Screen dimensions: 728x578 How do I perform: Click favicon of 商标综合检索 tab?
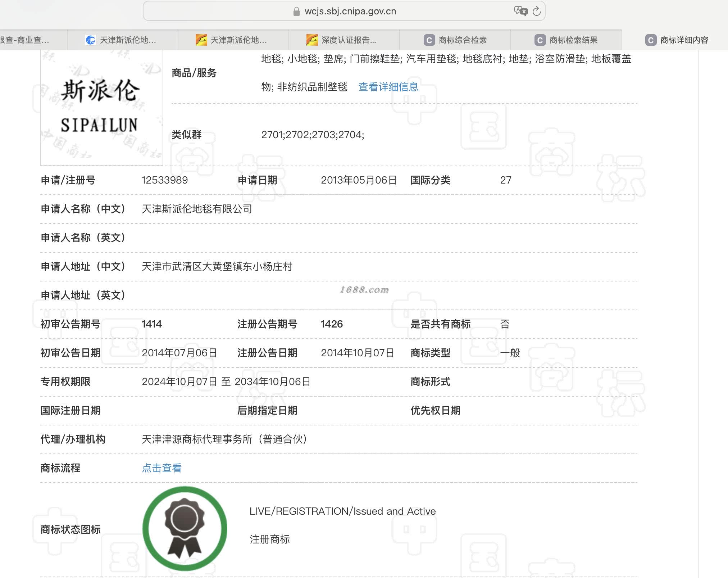pyautogui.click(x=429, y=40)
